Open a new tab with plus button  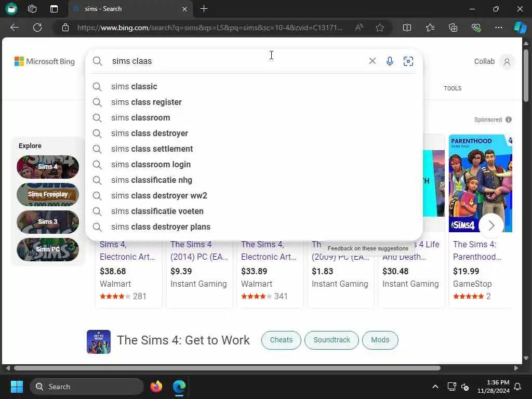[204, 9]
